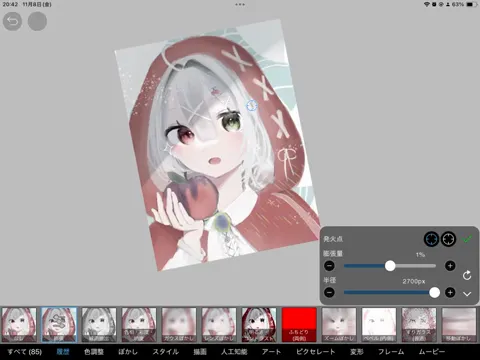Increase 半径 with the plus button
This screenshot has height=360, width=480.
pos(450,293)
